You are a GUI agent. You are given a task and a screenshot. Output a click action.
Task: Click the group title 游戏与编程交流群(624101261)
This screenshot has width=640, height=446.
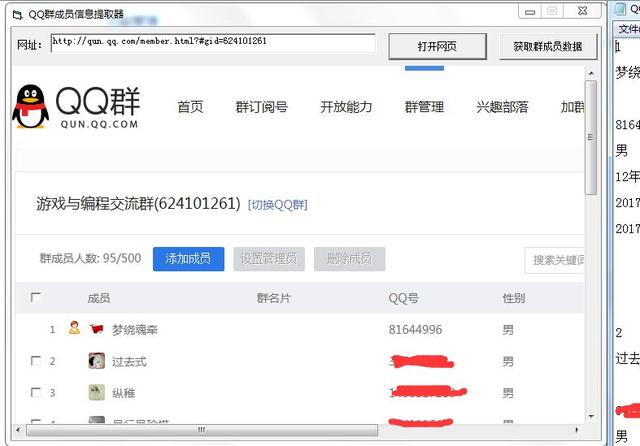click(x=138, y=204)
